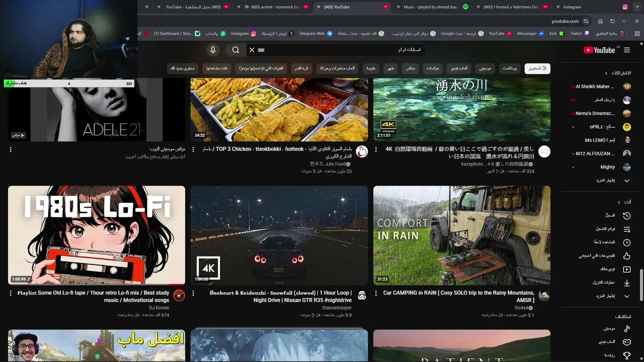644x362 pixels.
Task: Expand subscriptions with إظهار المزيد chevron
Action: tap(626, 180)
